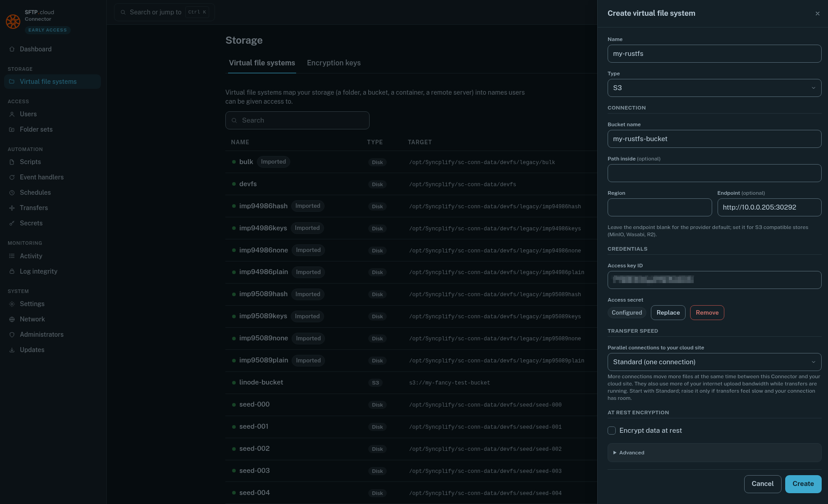Select the linode-bucket row
The image size is (828, 504).
point(411,382)
